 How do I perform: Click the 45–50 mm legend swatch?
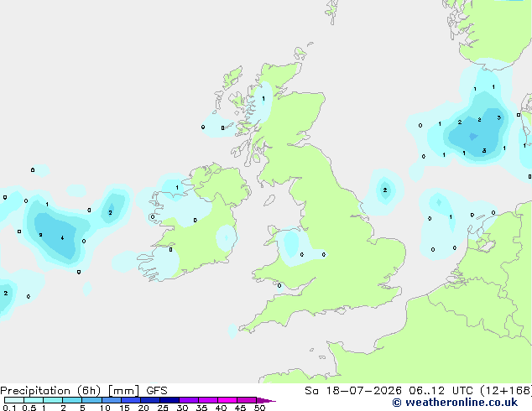click(247, 400)
